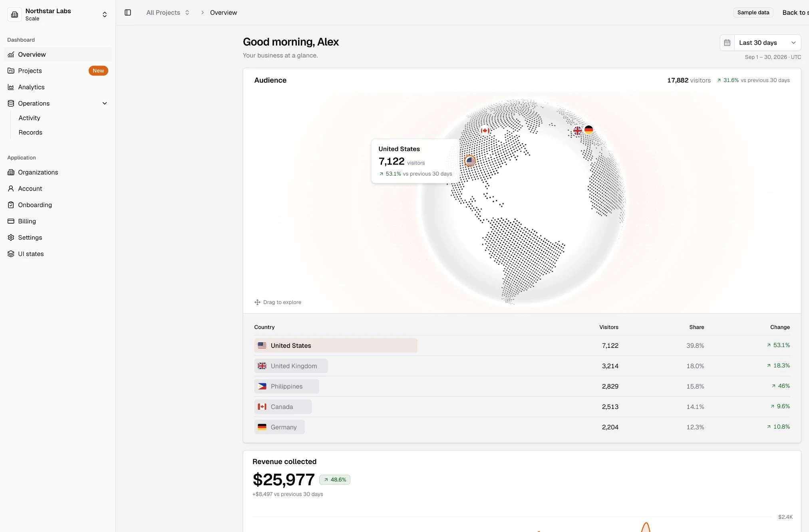
Task: Select the United States country row
Action: click(x=522, y=345)
